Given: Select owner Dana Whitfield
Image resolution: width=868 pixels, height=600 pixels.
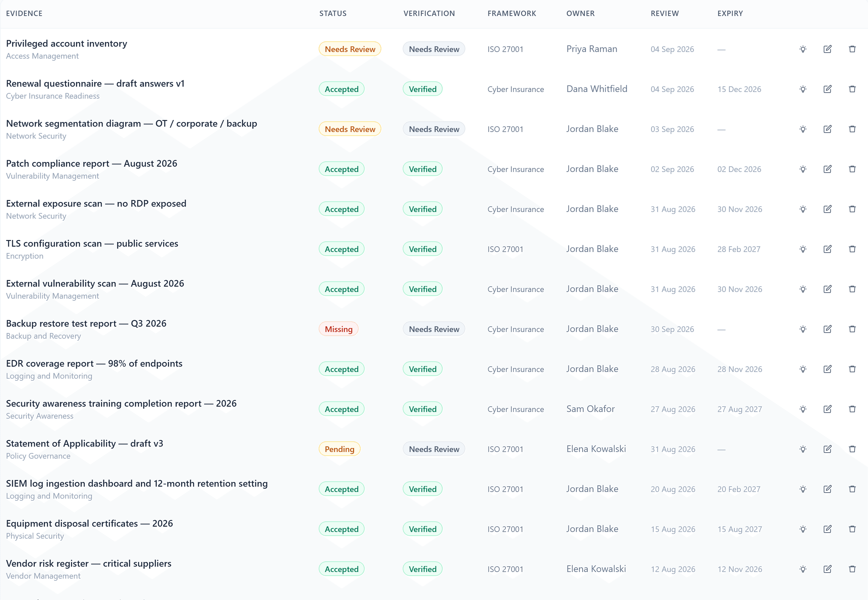Looking at the screenshot, I should click(x=597, y=89).
